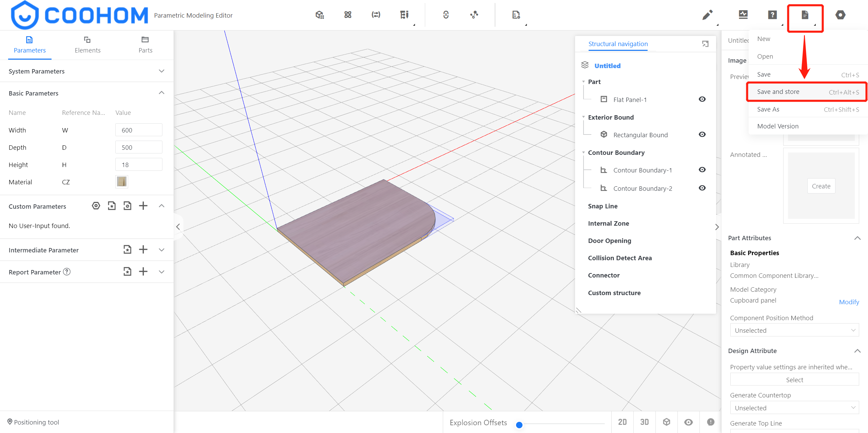Open the help question mark icon
868x433 pixels.
pyautogui.click(x=772, y=15)
